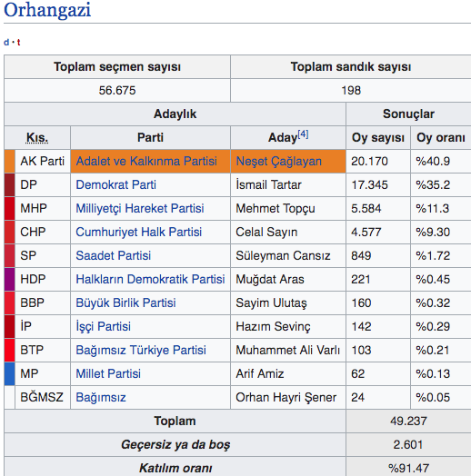Open the Orhangazi heading link

pos(47,10)
